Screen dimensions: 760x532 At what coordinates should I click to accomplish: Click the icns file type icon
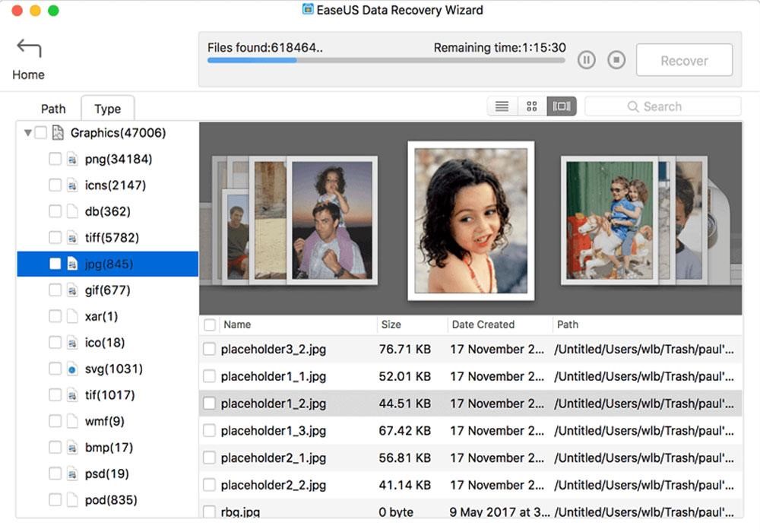pyautogui.click(x=72, y=185)
